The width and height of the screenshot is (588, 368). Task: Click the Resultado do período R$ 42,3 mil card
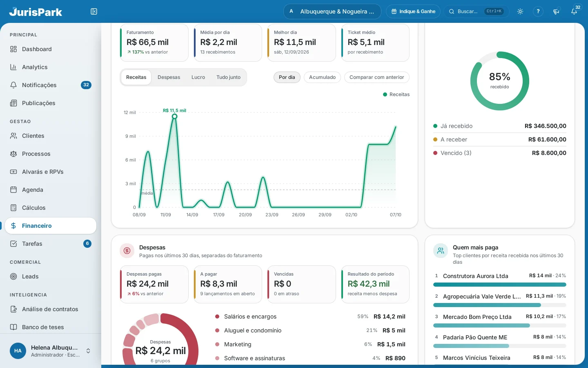(x=375, y=284)
